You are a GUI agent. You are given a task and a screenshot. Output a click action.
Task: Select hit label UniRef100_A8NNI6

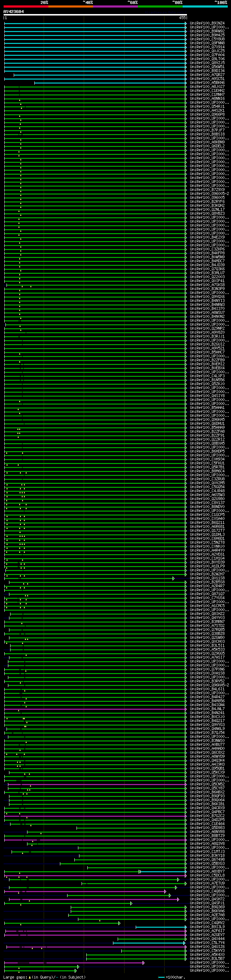click(208, 98)
